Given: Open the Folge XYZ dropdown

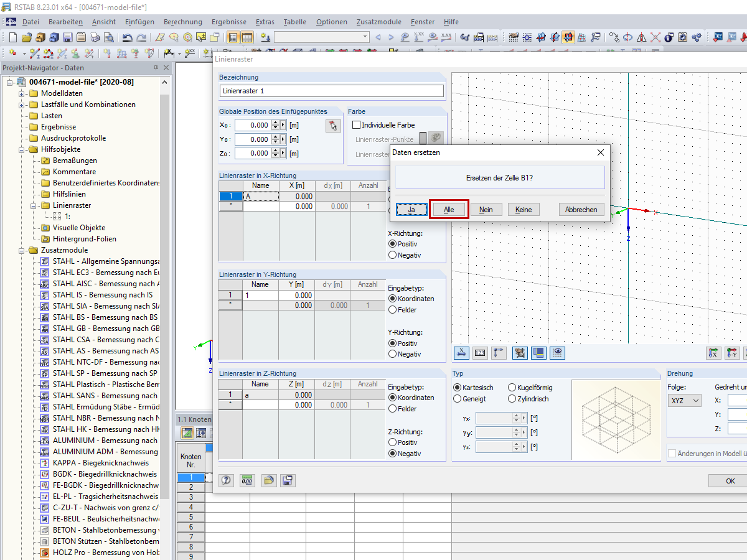Looking at the screenshot, I should point(685,401).
